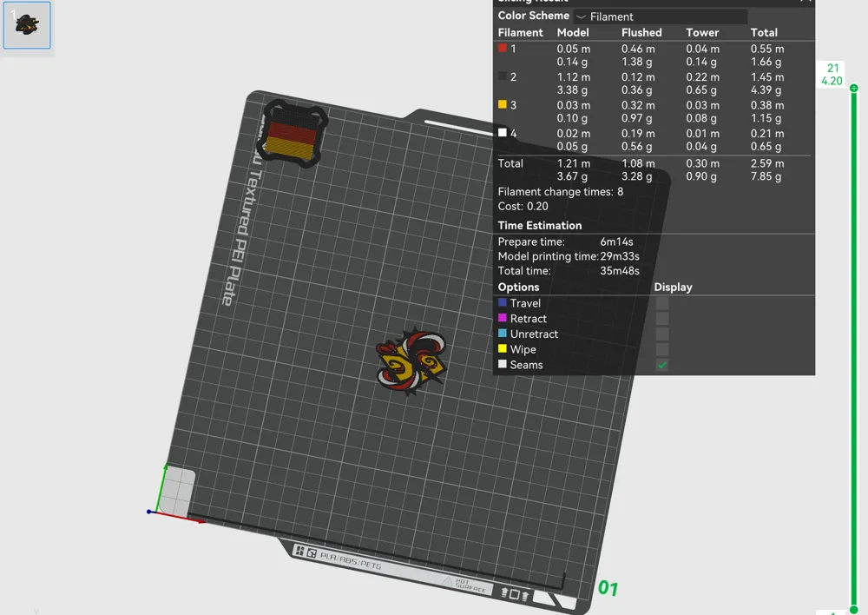
Task: Click the chevron beside Filament color scheme
Action: pos(582,17)
